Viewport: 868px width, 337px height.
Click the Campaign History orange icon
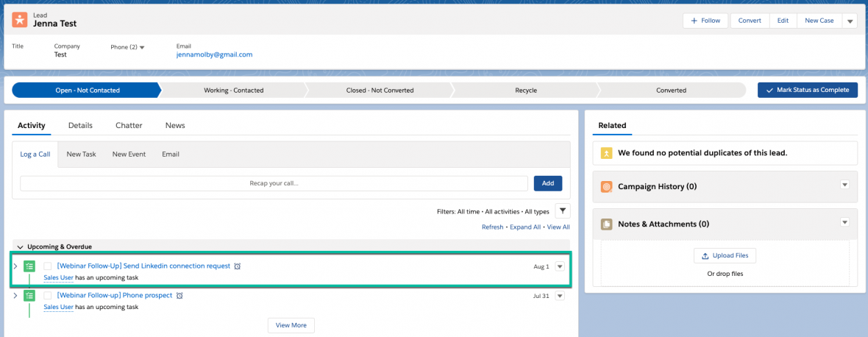tap(606, 187)
